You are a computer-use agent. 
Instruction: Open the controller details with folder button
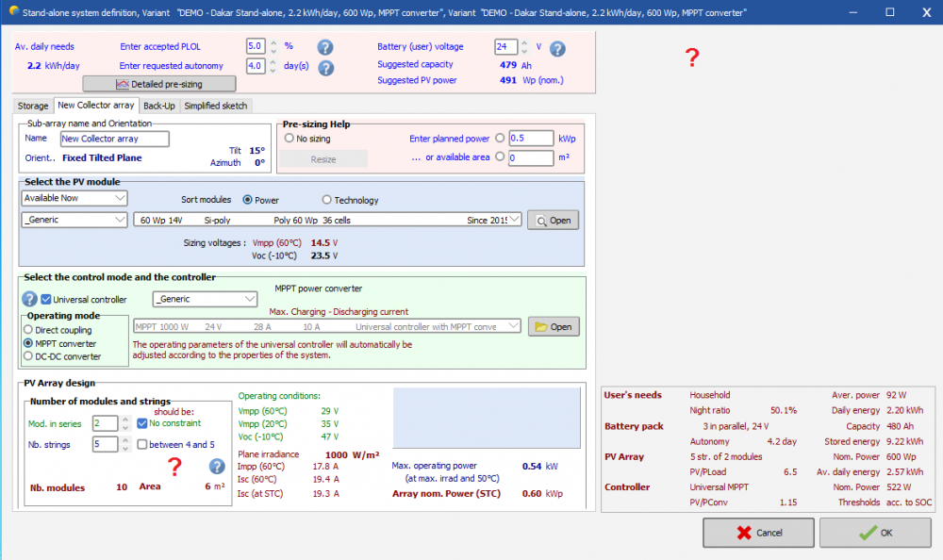coord(553,326)
